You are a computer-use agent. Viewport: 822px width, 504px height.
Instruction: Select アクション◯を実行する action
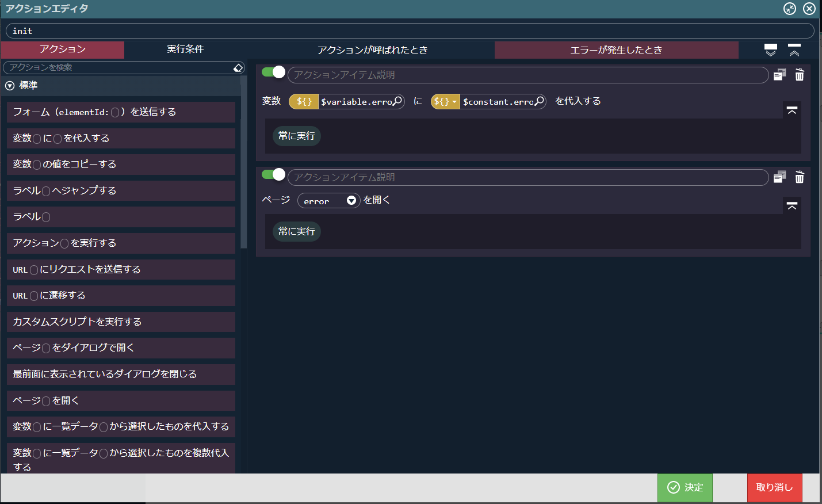(x=121, y=243)
